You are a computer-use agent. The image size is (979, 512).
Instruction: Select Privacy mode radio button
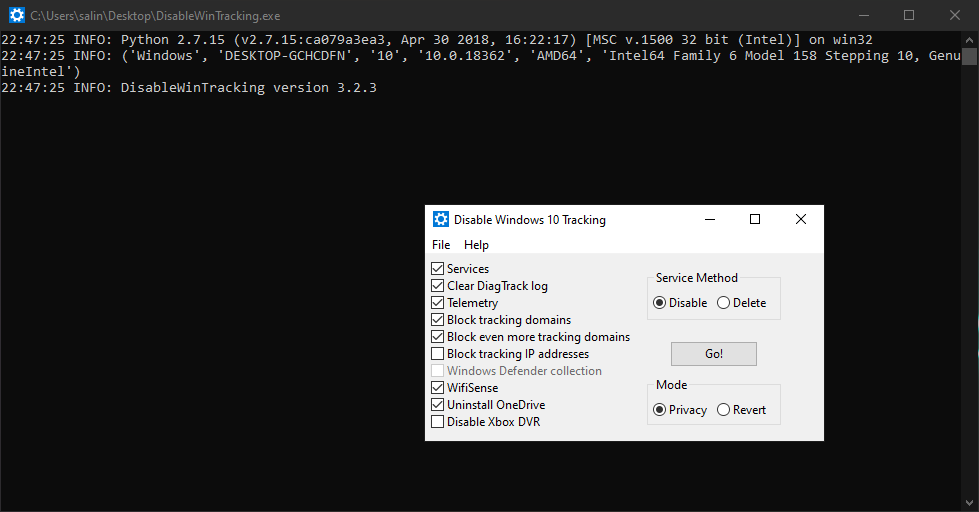[x=659, y=410]
